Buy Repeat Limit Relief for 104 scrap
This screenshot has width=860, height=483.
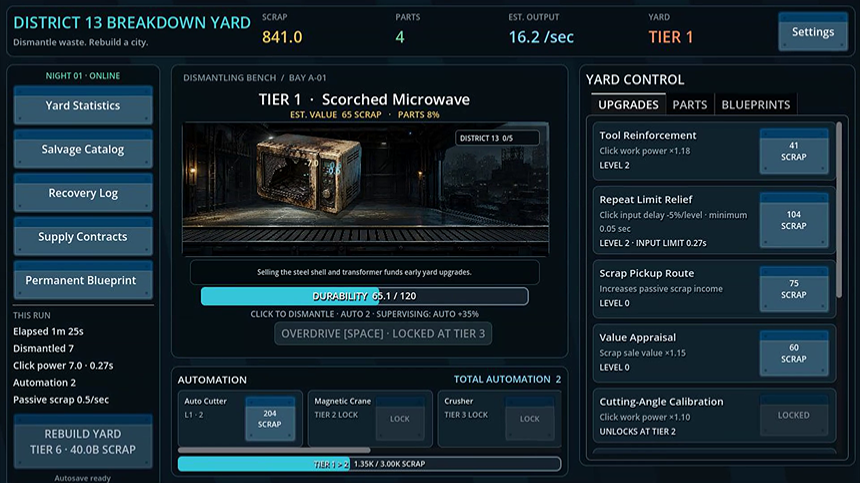click(794, 220)
